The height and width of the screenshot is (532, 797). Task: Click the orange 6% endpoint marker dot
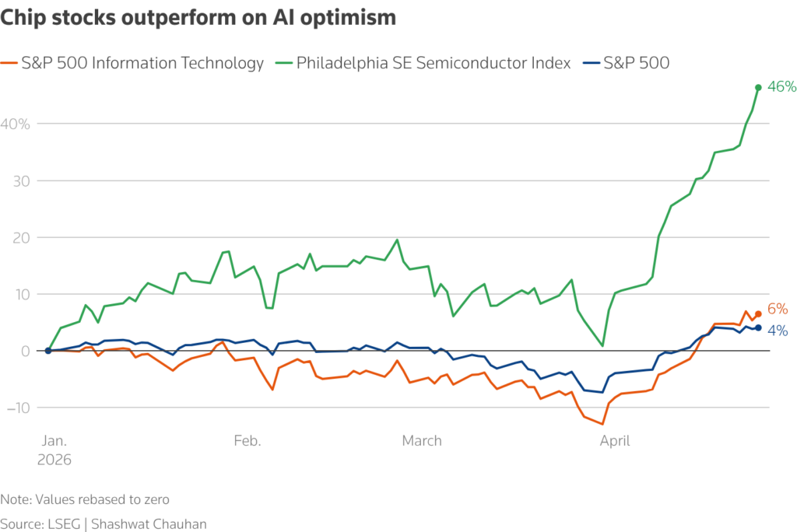758,314
